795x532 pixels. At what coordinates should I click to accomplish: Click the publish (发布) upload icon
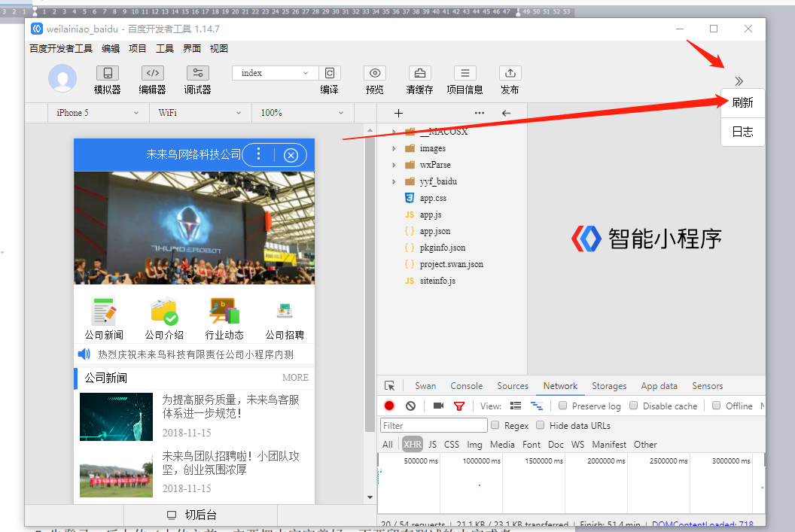click(510, 74)
